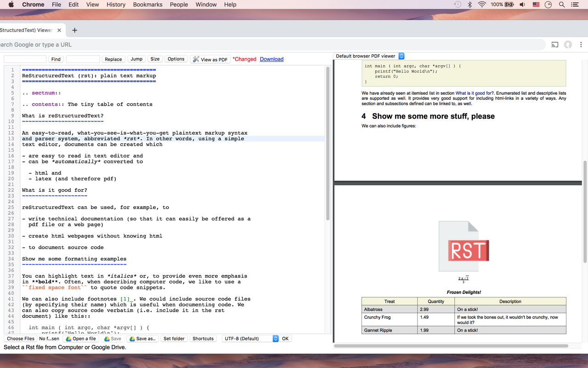
Task: Open the Bookmarks menu
Action: pyautogui.click(x=147, y=5)
